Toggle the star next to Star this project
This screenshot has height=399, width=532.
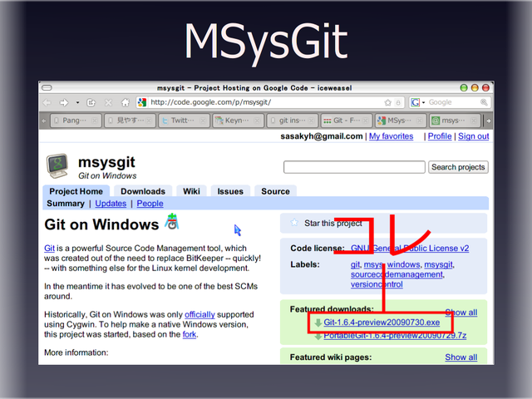coord(293,223)
